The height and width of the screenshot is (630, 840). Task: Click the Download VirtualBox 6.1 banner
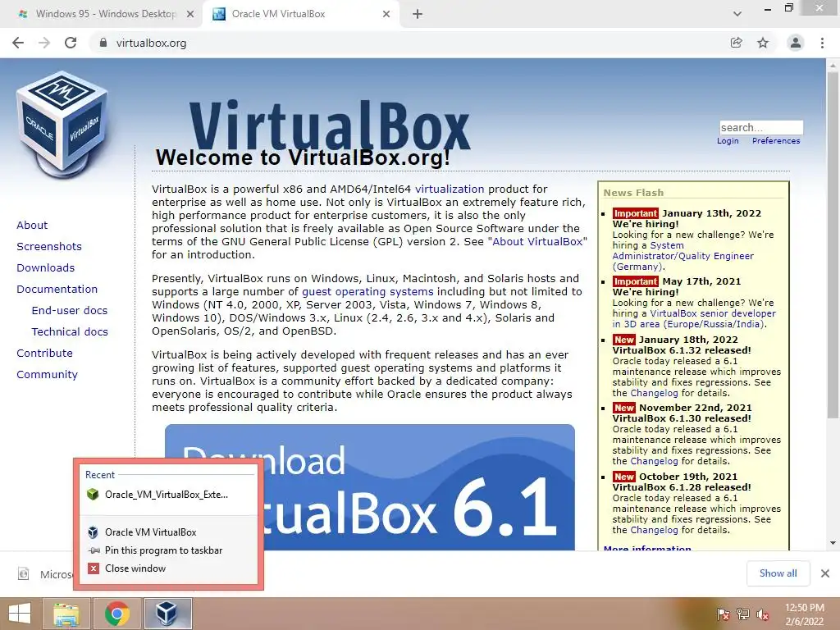pyautogui.click(x=370, y=487)
